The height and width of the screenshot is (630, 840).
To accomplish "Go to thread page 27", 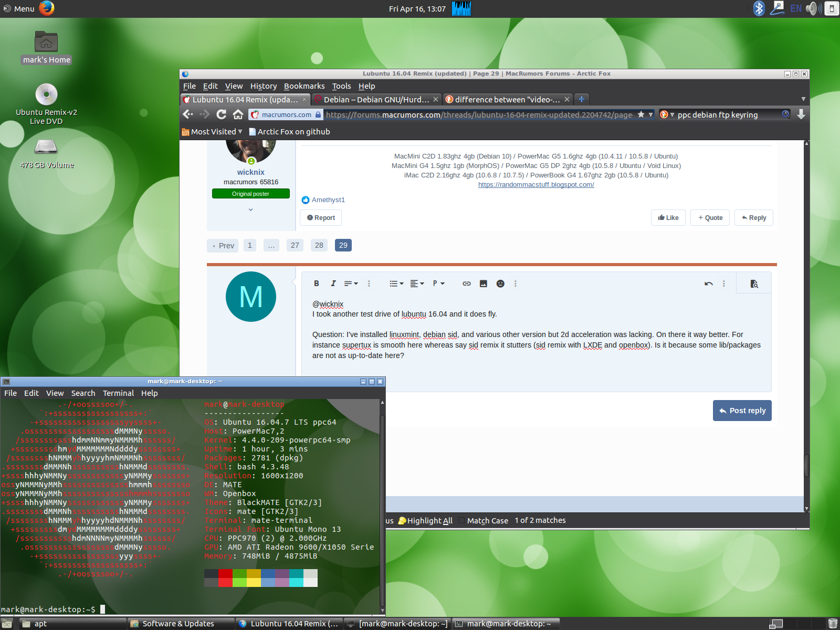I will pyautogui.click(x=295, y=245).
